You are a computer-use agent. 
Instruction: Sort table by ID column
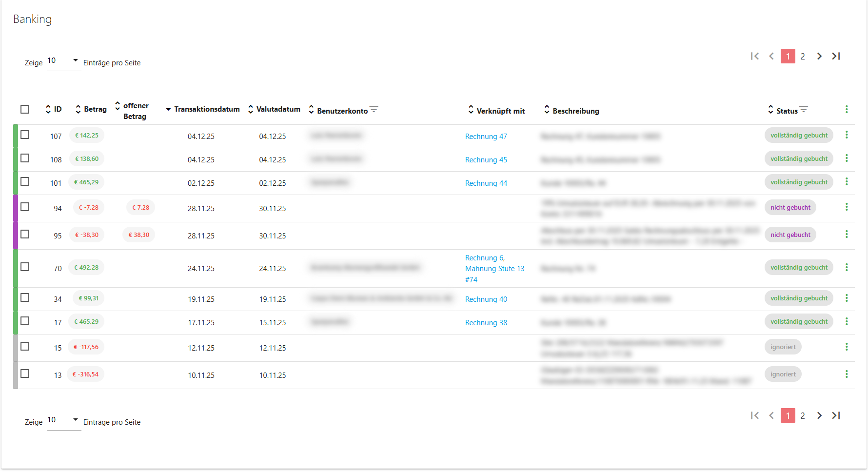[x=57, y=109]
